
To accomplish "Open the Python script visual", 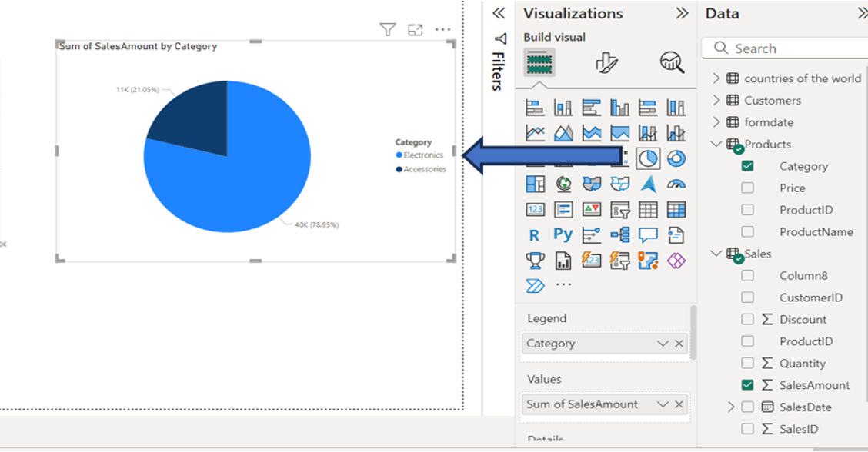I will (563, 234).
